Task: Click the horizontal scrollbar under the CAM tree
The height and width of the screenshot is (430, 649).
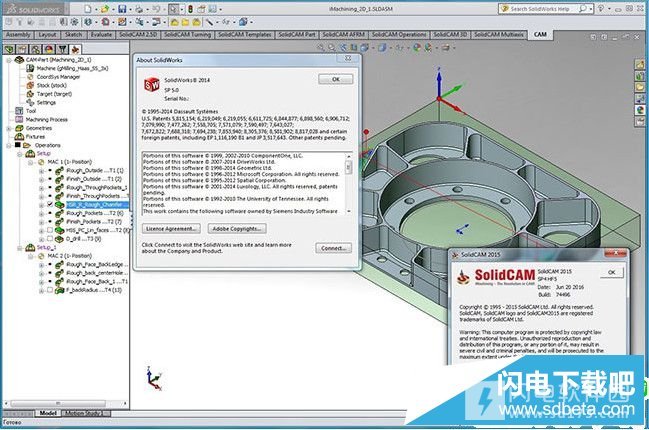Action: pos(66,403)
